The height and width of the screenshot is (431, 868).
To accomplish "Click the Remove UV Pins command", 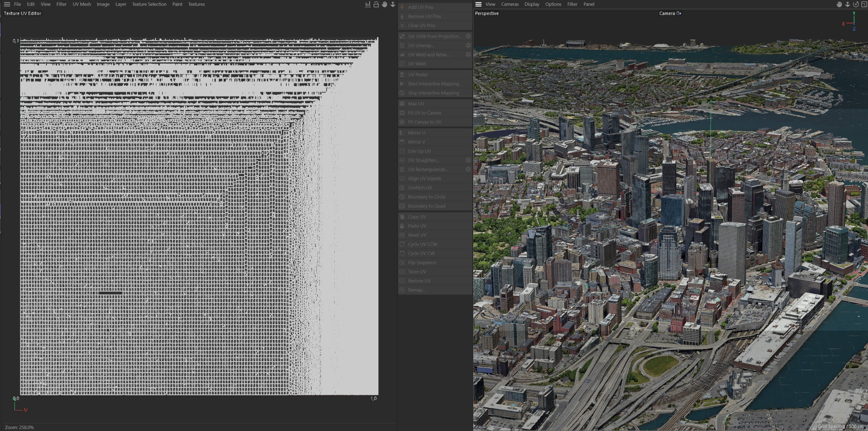I will tap(435, 16).
